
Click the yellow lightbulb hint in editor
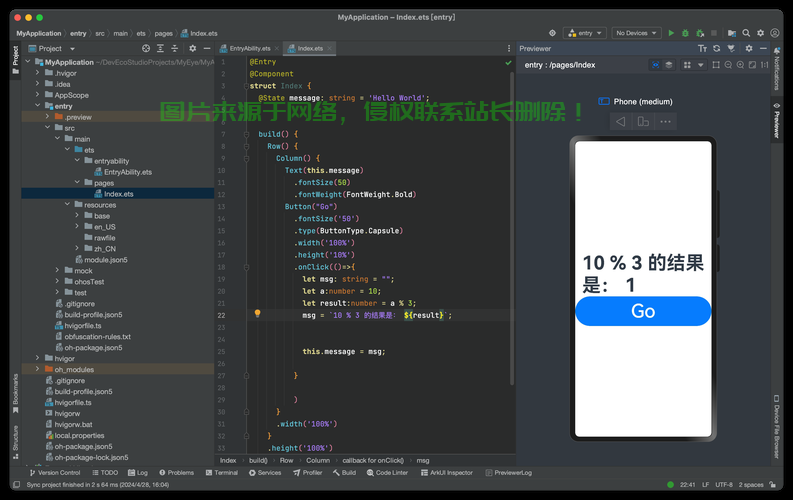point(257,314)
